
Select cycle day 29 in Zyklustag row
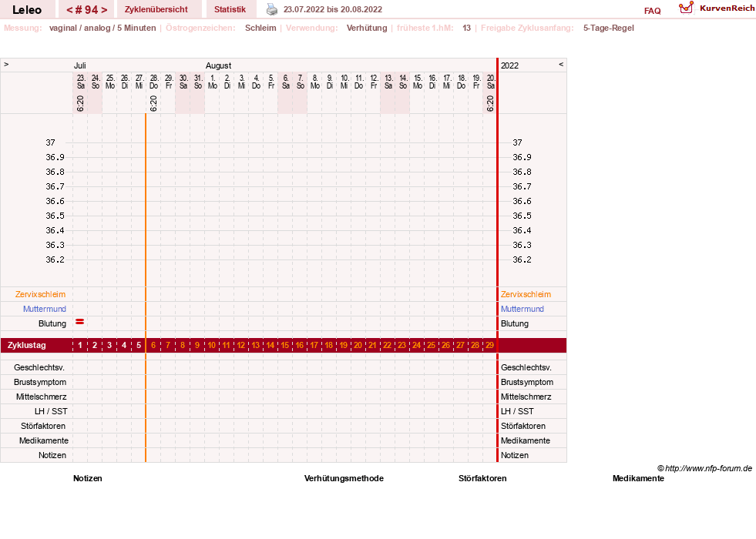click(x=489, y=346)
